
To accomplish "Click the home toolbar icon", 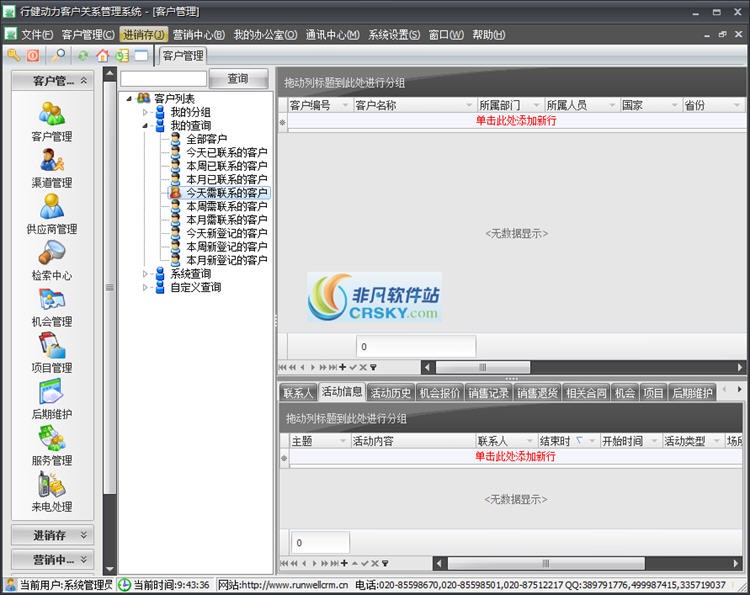I will (102, 55).
